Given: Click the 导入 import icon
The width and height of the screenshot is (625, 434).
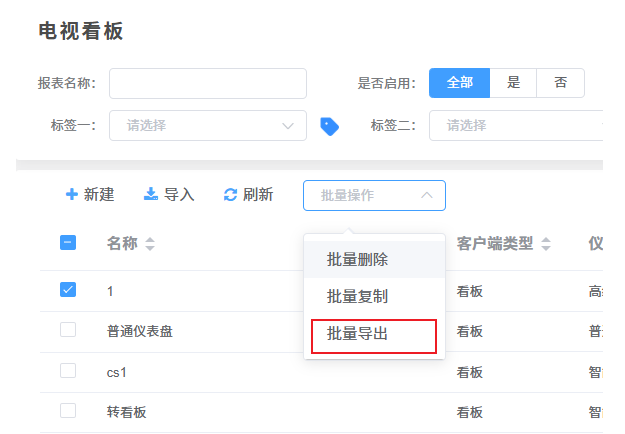Looking at the screenshot, I should 151,194.
